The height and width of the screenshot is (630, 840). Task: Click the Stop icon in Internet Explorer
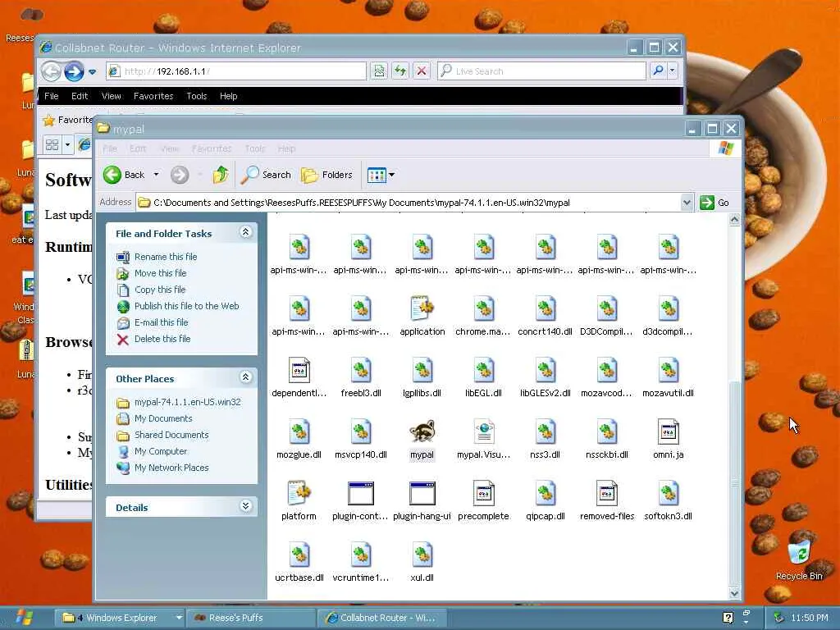(x=422, y=71)
